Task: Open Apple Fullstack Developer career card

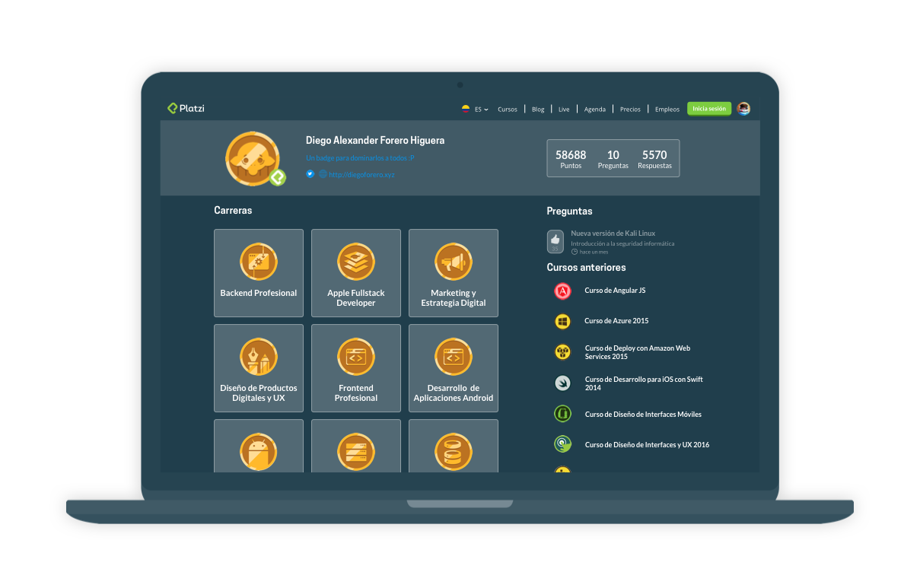Action: pos(356,273)
